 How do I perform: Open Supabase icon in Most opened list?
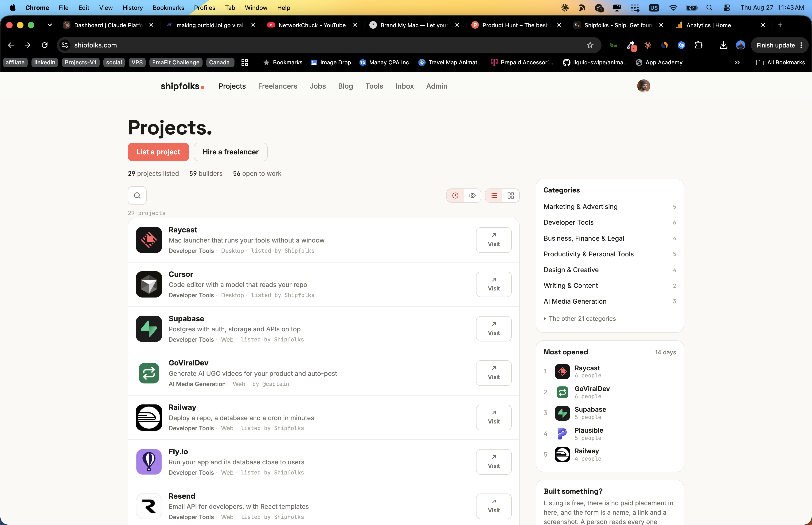coord(562,413)
